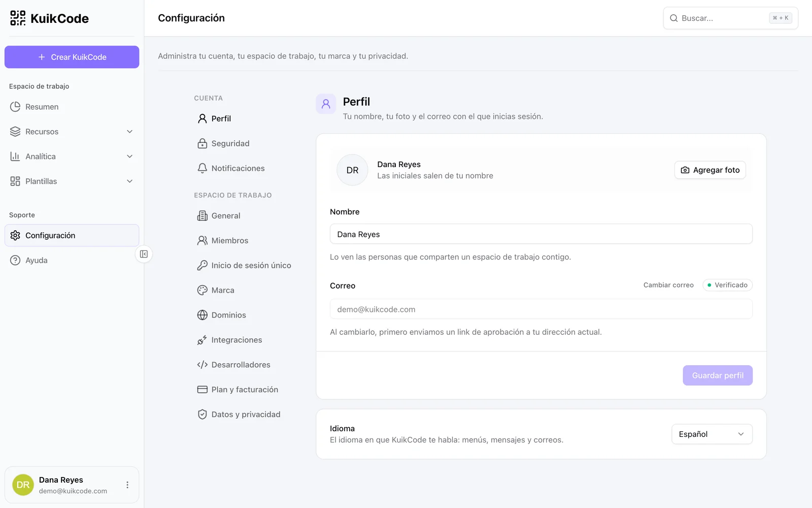Screen dimensions: 812x508
Task: Click the Marca palette icon
Action: 202,290
